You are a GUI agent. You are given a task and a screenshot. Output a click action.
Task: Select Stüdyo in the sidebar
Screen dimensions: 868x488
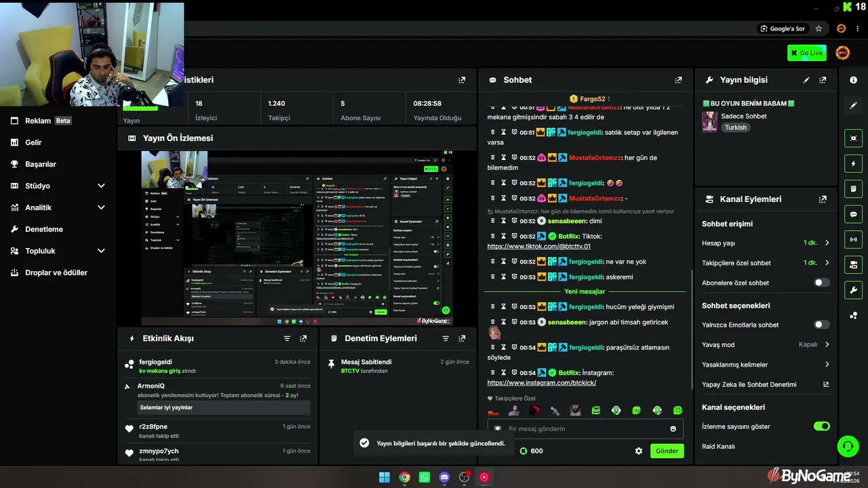coord(37,186)
